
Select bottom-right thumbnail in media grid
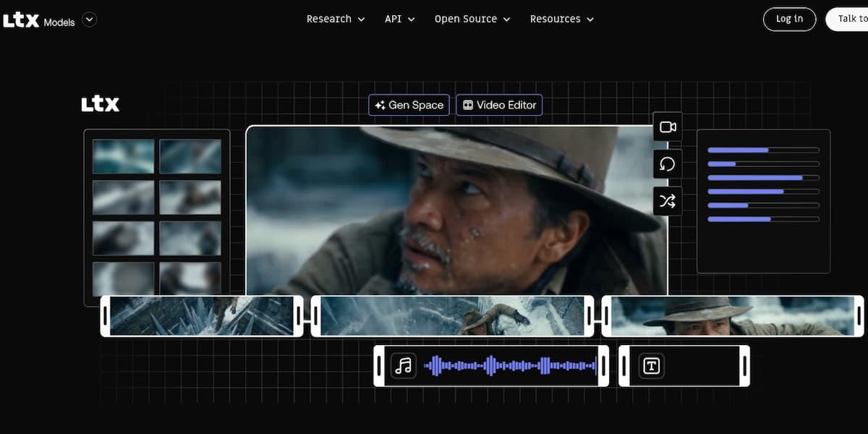click(x=190, y=278)
